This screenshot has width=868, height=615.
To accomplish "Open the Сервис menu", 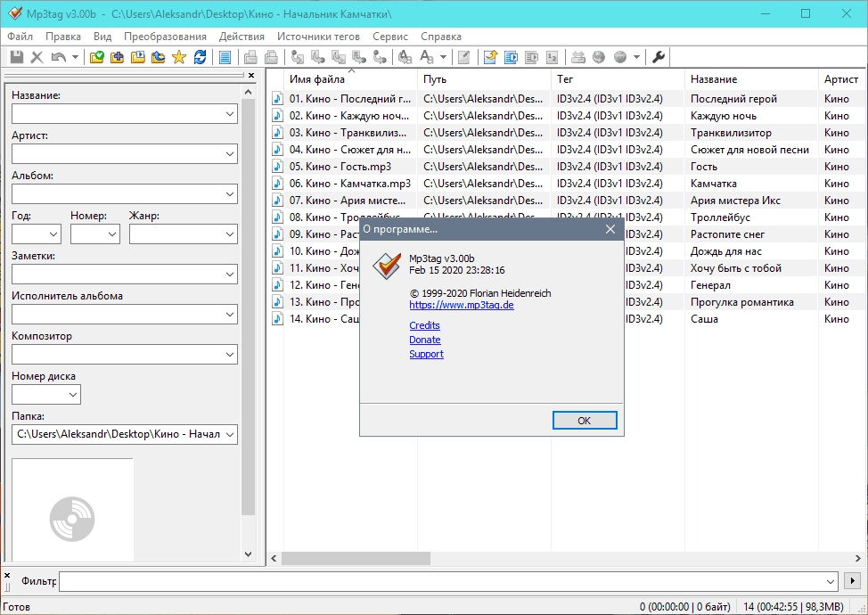I will point(390,37).
